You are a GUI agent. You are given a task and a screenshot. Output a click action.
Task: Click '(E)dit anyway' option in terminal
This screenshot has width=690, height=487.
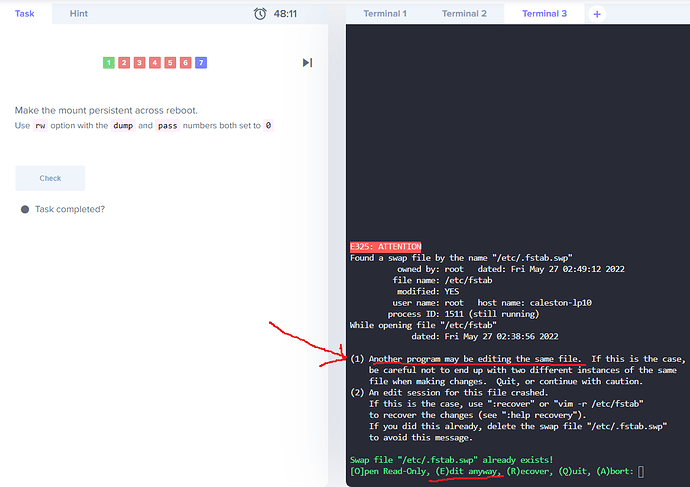[x=468, y=472]
